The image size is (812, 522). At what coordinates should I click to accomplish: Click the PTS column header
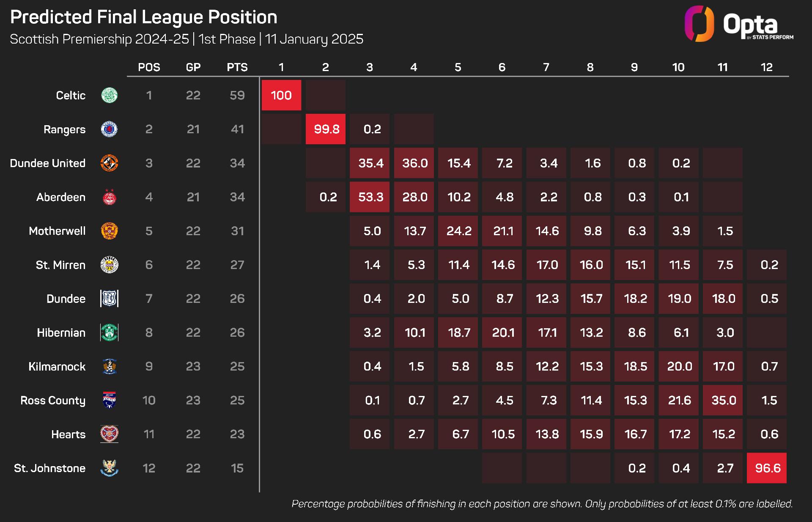coord(237,67)
